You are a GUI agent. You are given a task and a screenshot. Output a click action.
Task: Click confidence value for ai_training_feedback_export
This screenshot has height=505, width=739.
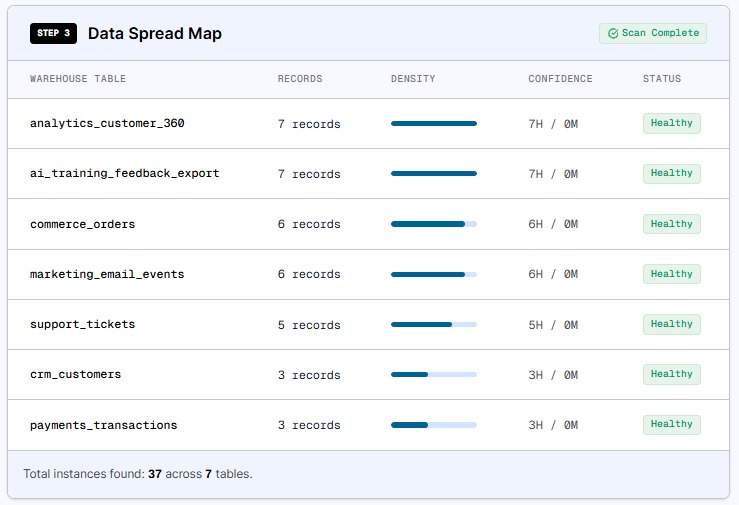click(x=553, y=174)
